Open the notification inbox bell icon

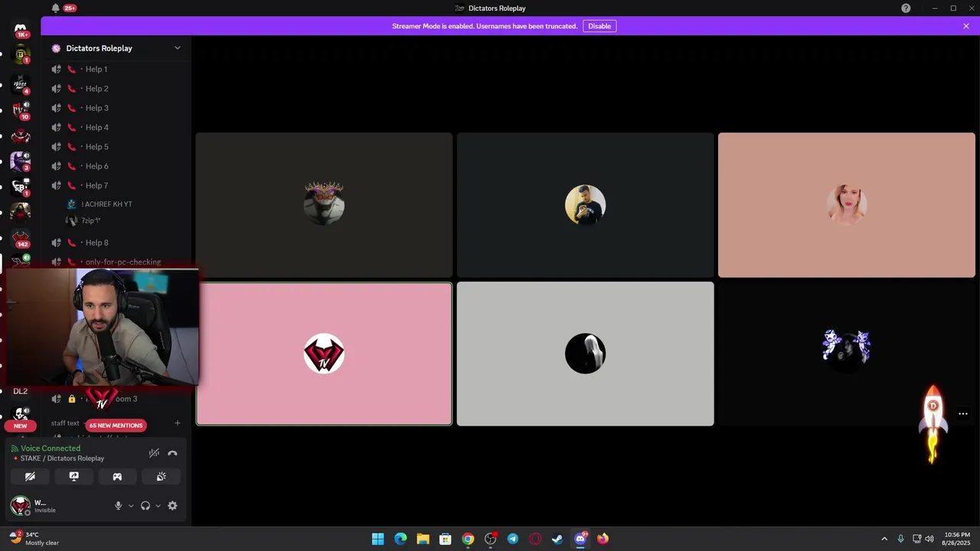[x=55, y=8]
